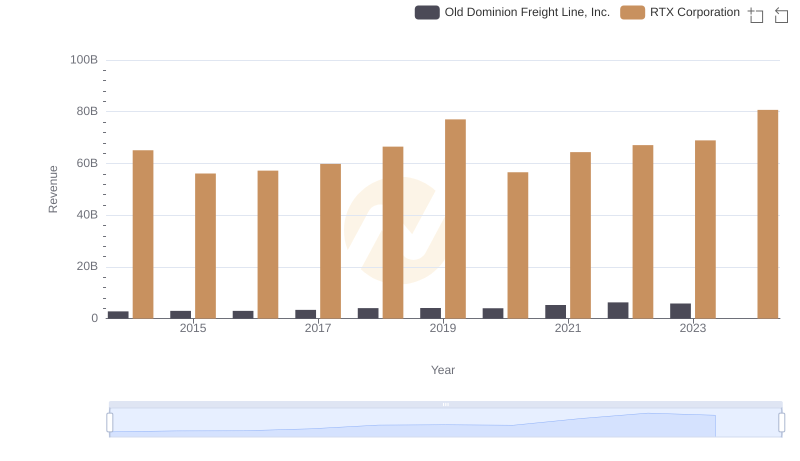This screenshot has height=461, width=800.
Task: Click the 'Revenue' axis title
Action: pos(53,189)
